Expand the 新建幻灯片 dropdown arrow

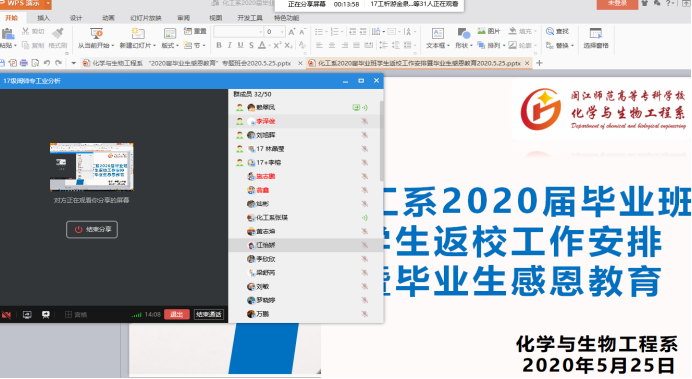point(154,45)
